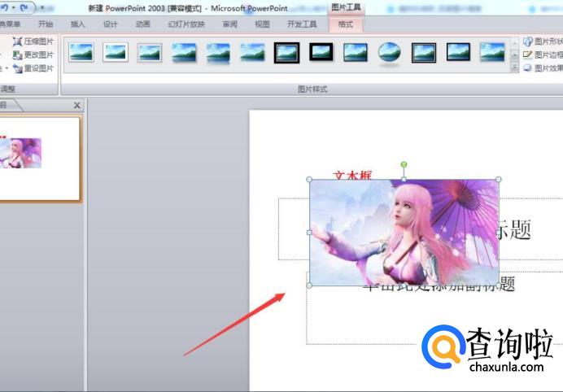This screenshot has width=563, height=392.
Task: Expand the full picture styles gallery
Action: pyautogui.click(x=514, y=68)
